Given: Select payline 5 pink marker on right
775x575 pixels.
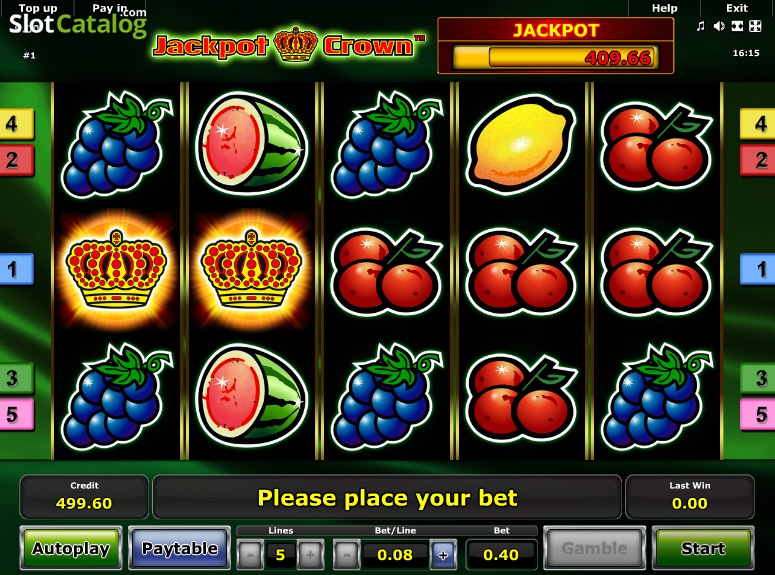Looking at the screenshot, I should coord(758,414).
